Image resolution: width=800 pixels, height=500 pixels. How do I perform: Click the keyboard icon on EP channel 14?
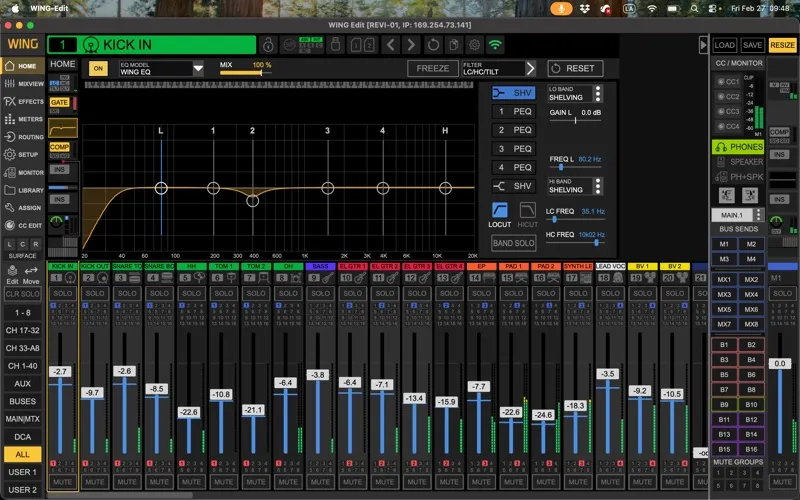point(488,278)
